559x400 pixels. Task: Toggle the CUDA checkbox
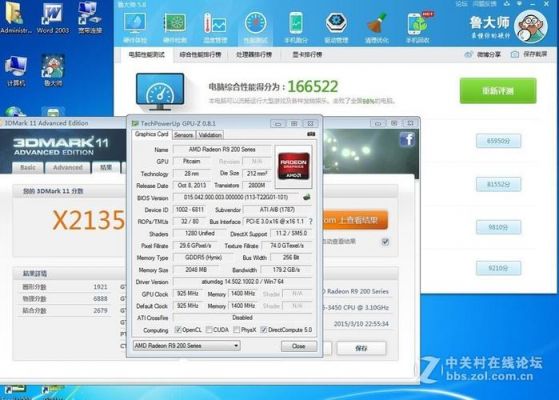click(209, 330)
